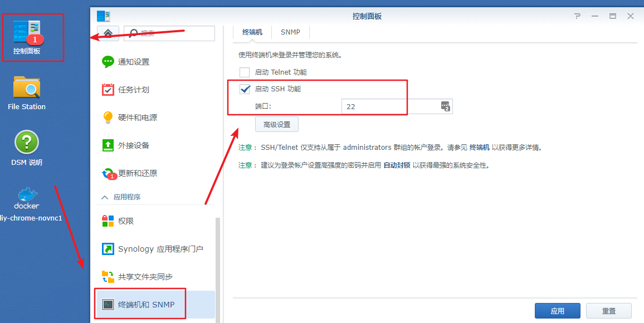Image resolution: width=644 pixels, height=323 pixels.
Task: Open the 终端机 help link in note
Action: coord(479,148)
